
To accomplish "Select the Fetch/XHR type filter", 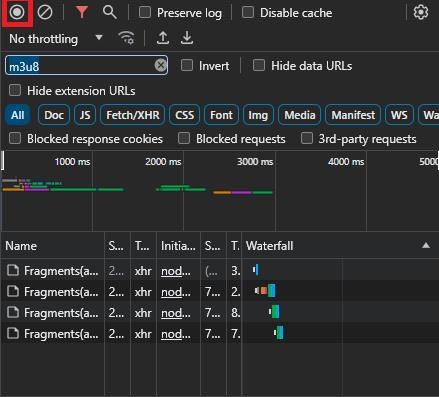I will tap(133, 115).
